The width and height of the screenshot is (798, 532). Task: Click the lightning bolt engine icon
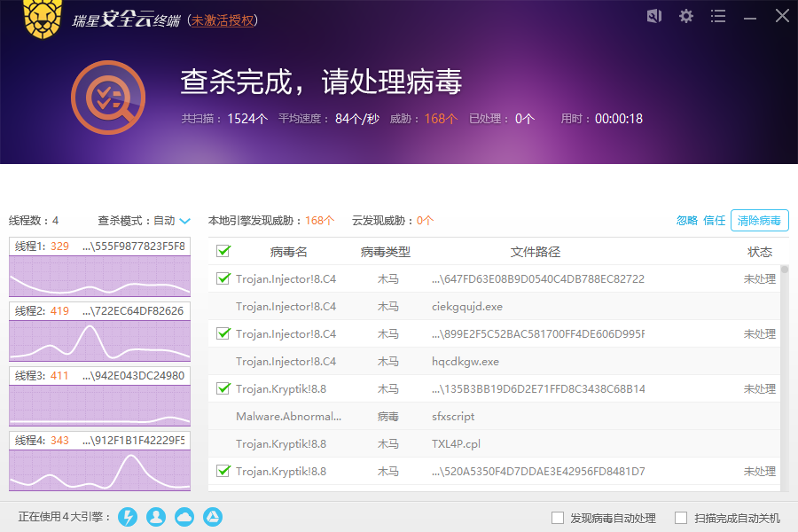point(128,517)
